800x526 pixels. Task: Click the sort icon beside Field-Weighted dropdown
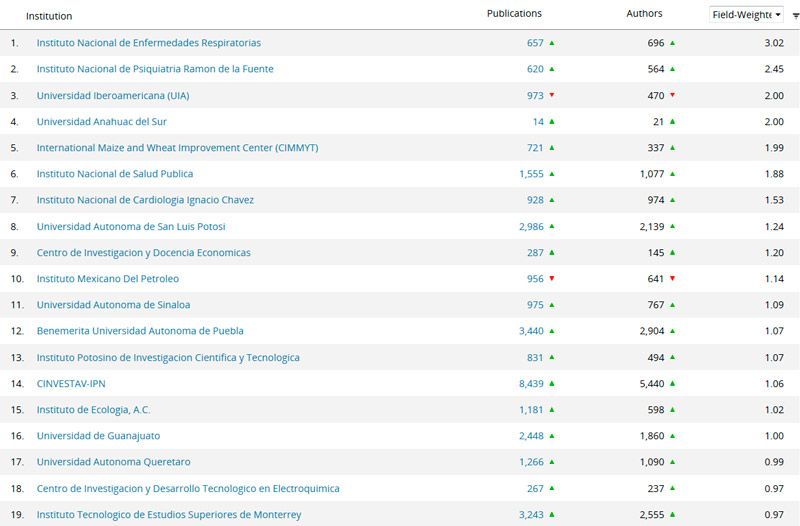[x=795, y=16]
